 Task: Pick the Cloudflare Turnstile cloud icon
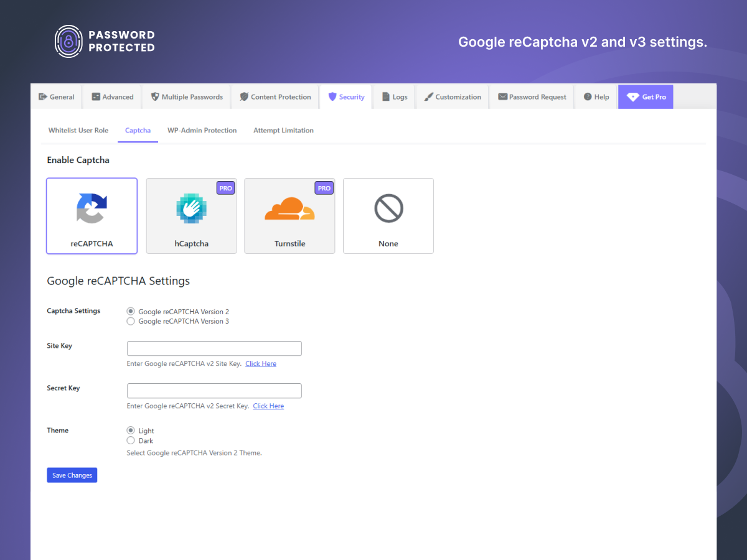[x=289, y=208]
